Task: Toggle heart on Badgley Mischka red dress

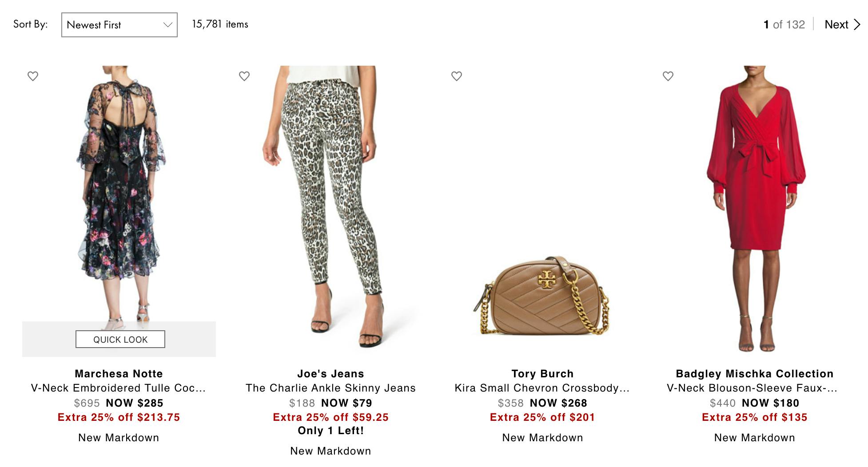Action: pyautogui.click(x=668, y=76)
